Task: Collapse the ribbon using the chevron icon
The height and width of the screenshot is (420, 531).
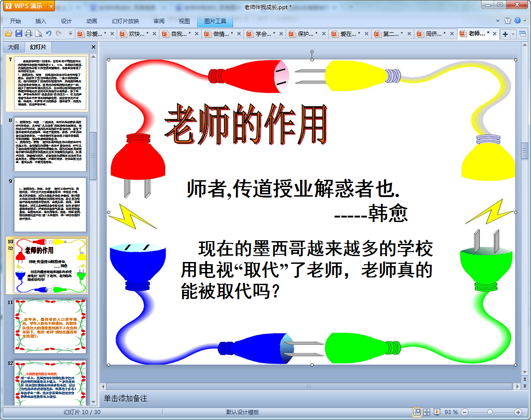Action: tap(498, 20)
